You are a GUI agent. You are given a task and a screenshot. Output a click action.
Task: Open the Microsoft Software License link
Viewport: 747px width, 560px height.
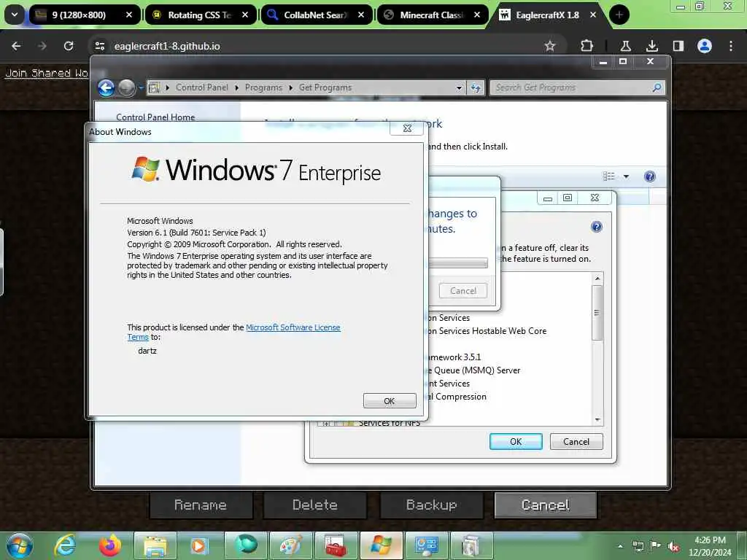point(293,327)
